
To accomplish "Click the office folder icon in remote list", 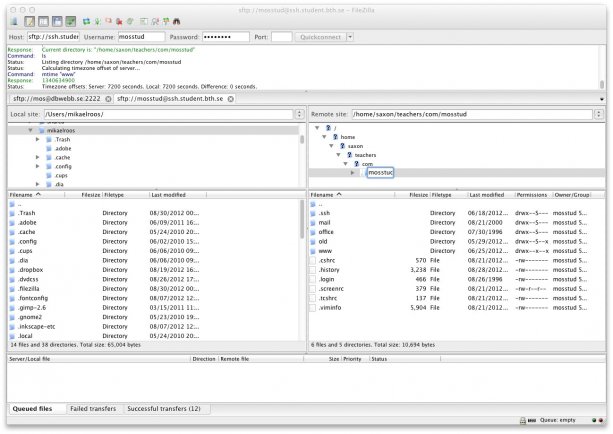I will [x=313, y=232].
